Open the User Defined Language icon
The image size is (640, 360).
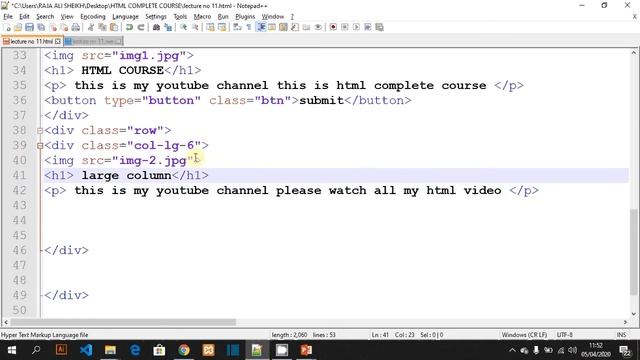pyautogui.click(x=272, y=27)
